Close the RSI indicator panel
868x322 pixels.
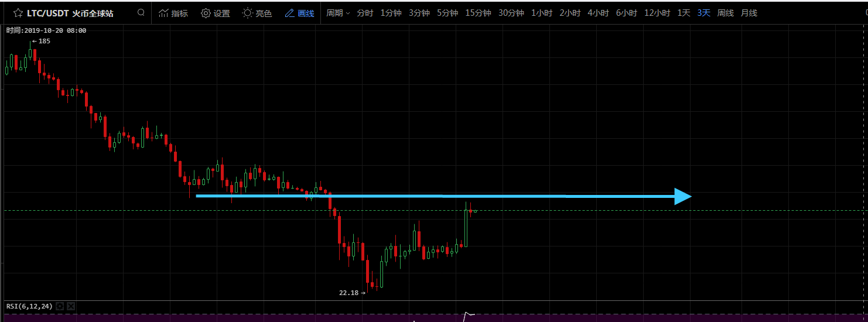pyautogui.click(x=71, y=306)
